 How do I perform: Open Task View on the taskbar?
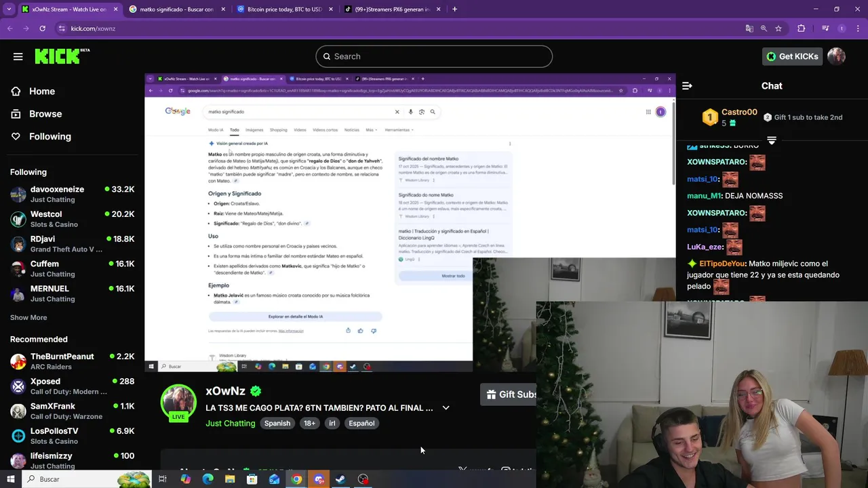(163, 479)
